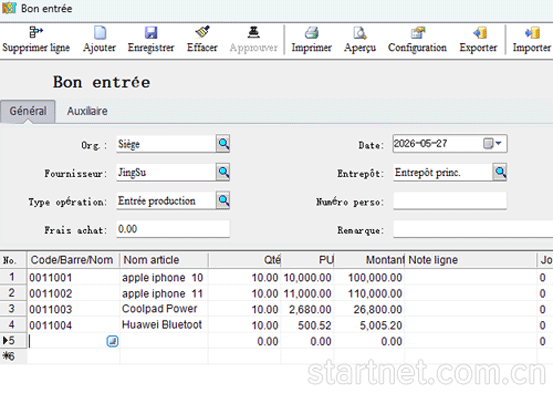Click the PU column header
553x393 pixels.
click(308, 260)
